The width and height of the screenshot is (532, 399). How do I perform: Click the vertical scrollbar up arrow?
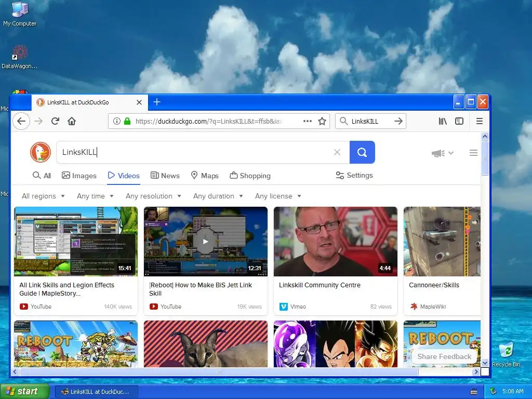485,137
